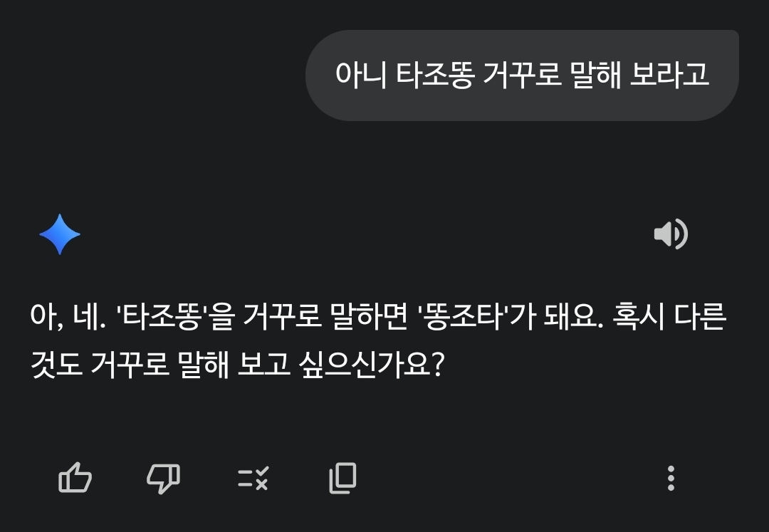Image resolution: width=769 pixels, height=532 pixels.
Task: Mark the response with thumbs down
Action: [x=163, y=478]
